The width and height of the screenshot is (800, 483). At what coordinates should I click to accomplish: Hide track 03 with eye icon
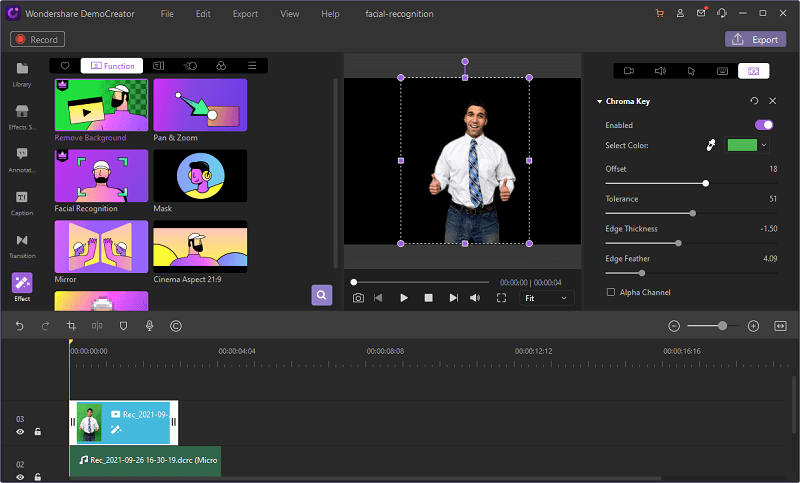[x=20, y=432]
